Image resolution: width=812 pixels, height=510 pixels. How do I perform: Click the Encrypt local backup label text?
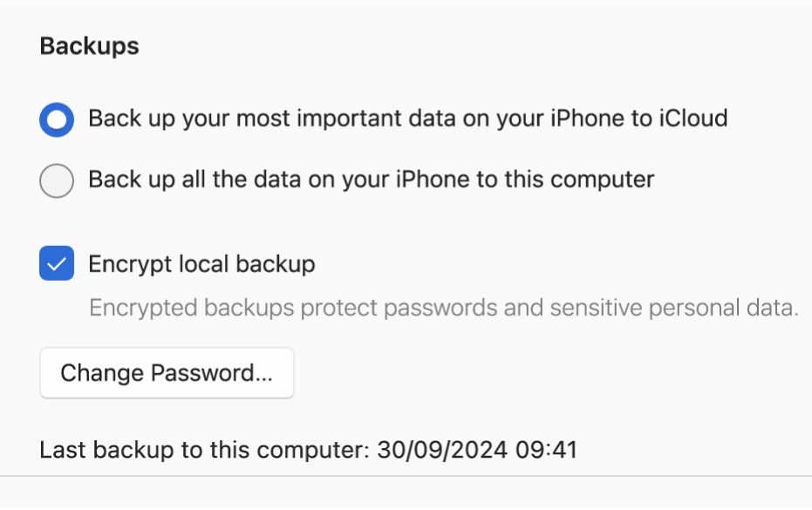(201, 263)
